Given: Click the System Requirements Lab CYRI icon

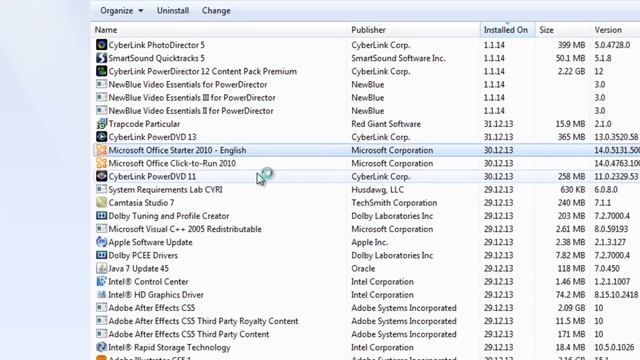Looking at the screenshot, I should coord(101,189).
